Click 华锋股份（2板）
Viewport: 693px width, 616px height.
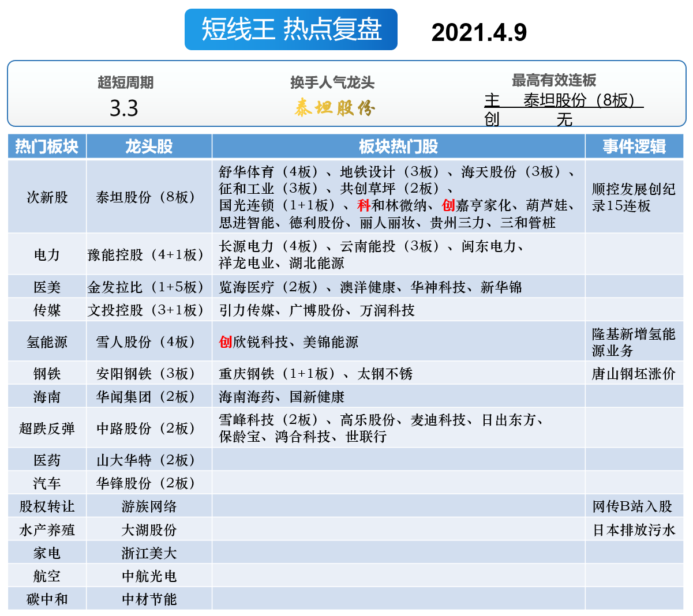point(149,483)
